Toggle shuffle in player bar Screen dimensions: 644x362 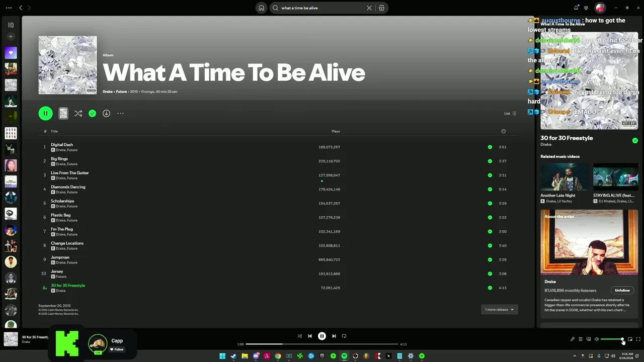pyautogui.click(x=299, y=336)
